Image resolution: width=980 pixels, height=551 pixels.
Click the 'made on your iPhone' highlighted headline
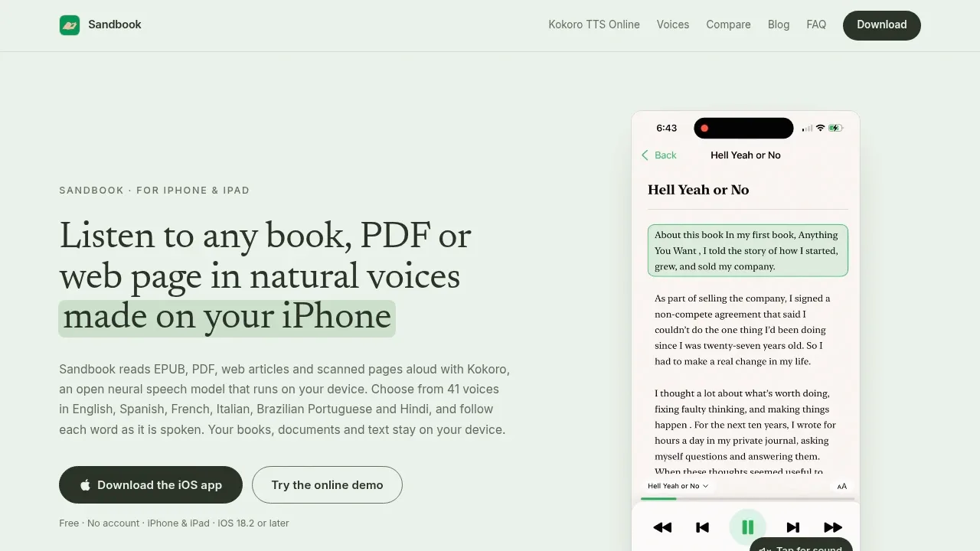point(227,318)
